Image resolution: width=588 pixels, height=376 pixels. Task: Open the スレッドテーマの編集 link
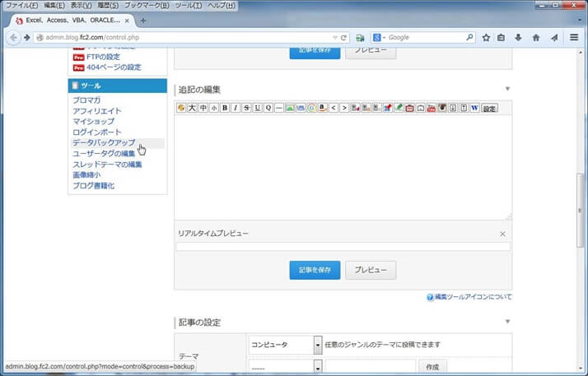[107, 165]
